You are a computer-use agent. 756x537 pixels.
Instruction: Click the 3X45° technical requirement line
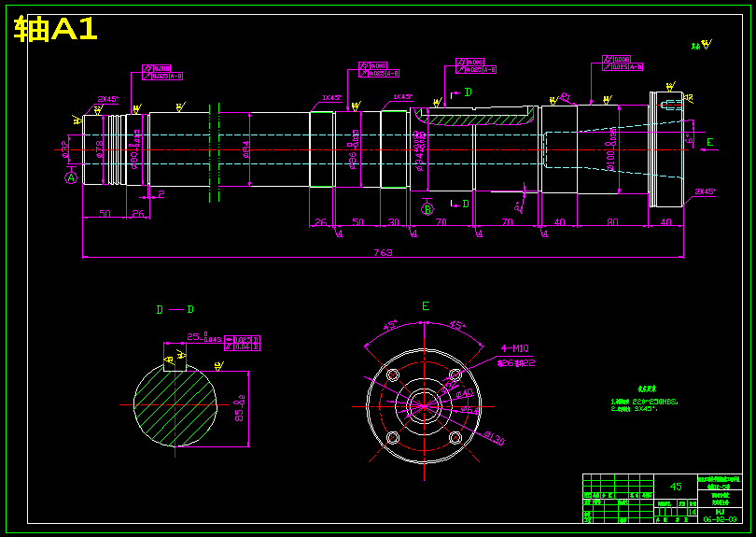633,409
